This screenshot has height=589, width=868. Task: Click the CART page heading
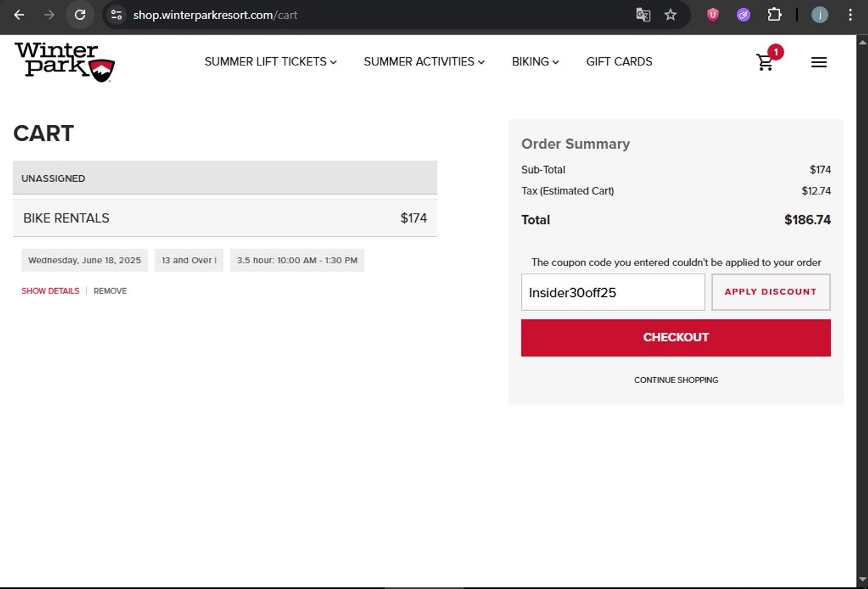click(x=43, y=134)
